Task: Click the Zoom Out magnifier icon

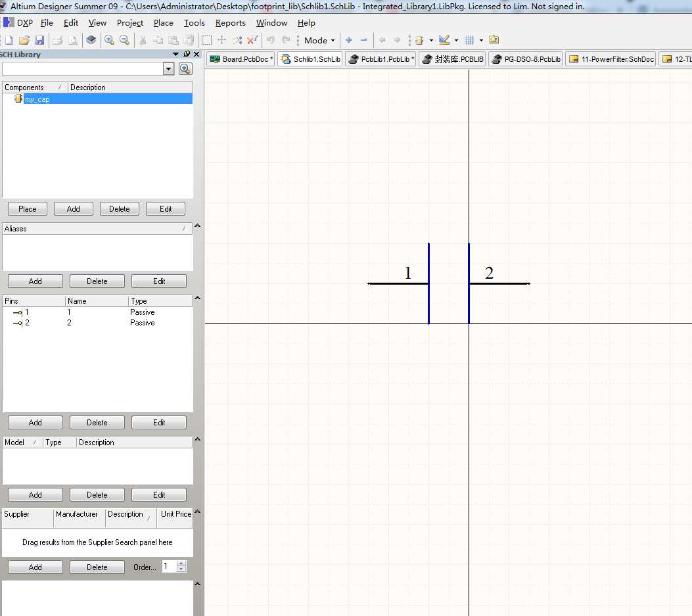Action: click(124, 40)
